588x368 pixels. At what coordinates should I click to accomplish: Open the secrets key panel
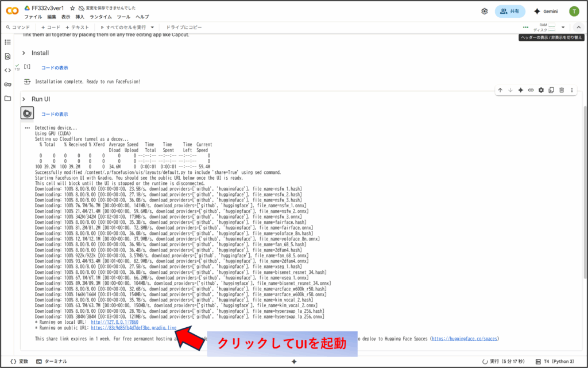(x=7, y=84)
